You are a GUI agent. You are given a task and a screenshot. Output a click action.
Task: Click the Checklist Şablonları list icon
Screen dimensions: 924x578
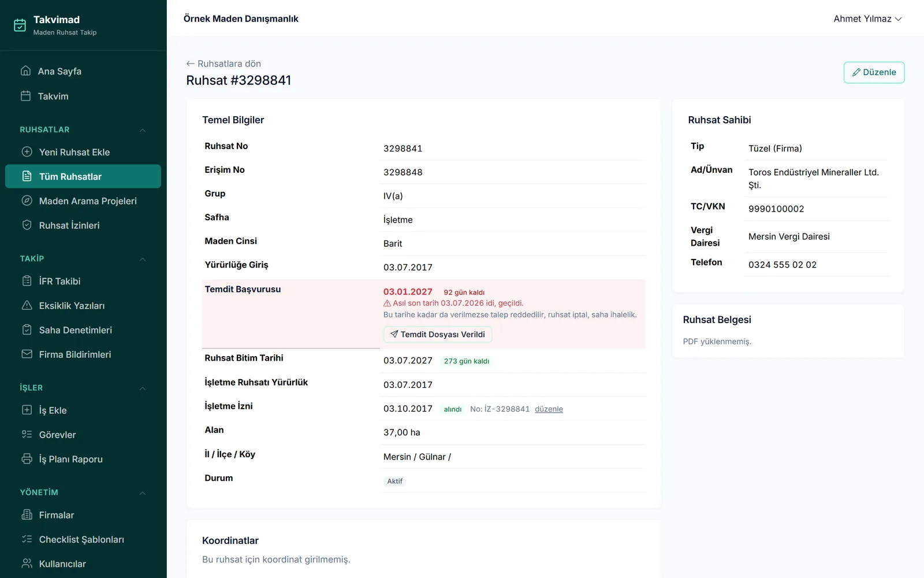(x=27, y=539)
